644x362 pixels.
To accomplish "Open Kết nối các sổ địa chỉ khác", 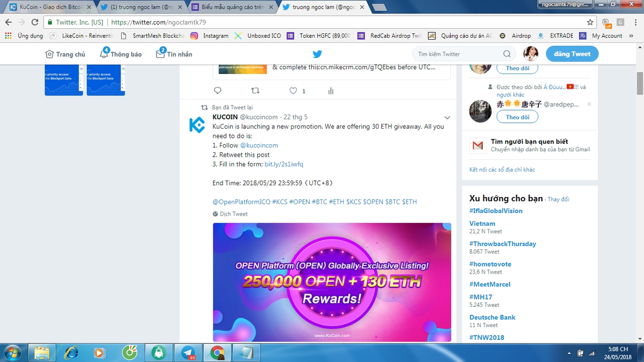I will (502, 169).
